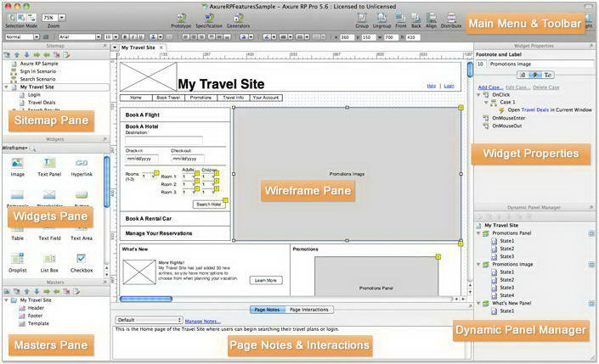Image resolution: width=599 pixels, height=364 pixels.
Task: Click the x position field
Action: (347, 37)
